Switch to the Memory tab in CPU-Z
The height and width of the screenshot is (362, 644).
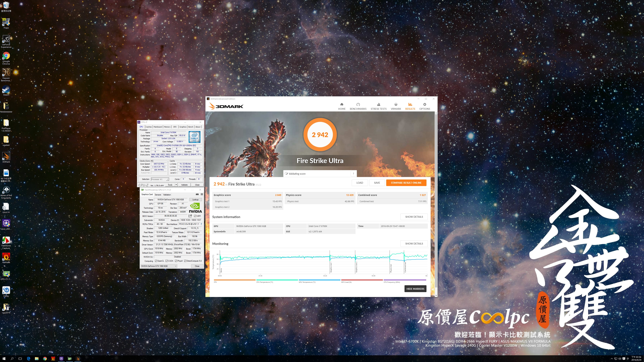coord(167,127)
